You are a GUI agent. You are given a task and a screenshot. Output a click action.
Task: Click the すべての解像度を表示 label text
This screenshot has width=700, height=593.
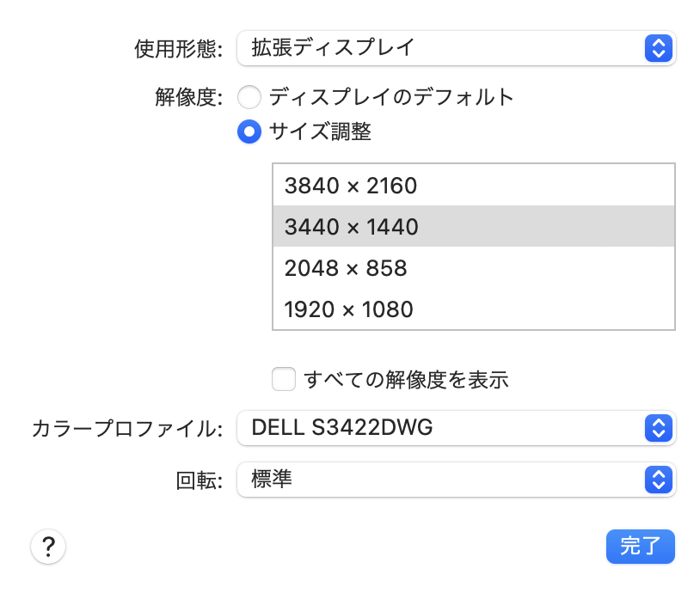[407, 379]
